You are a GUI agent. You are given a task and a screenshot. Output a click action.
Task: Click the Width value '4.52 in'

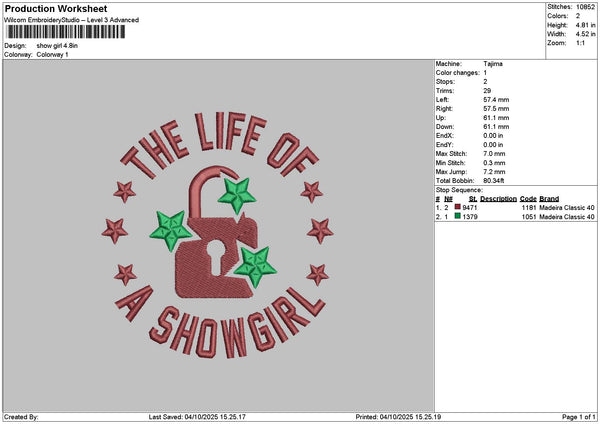point(585,34)
